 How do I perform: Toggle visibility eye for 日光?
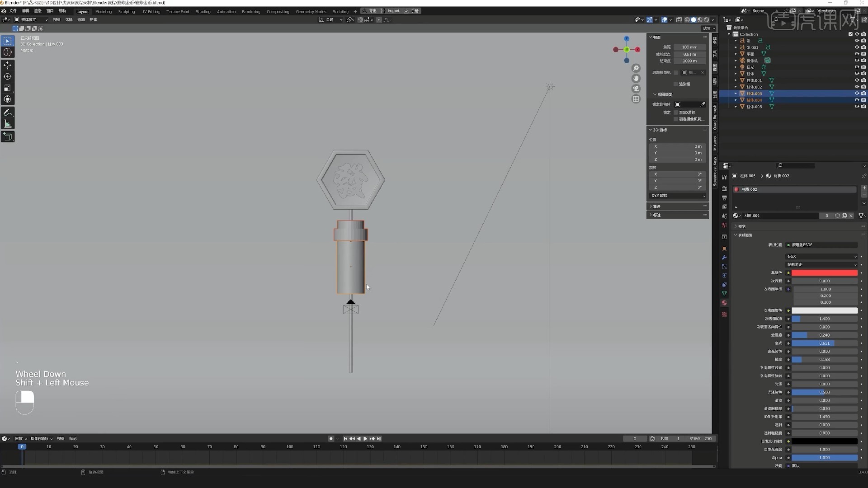click(856, 67)
